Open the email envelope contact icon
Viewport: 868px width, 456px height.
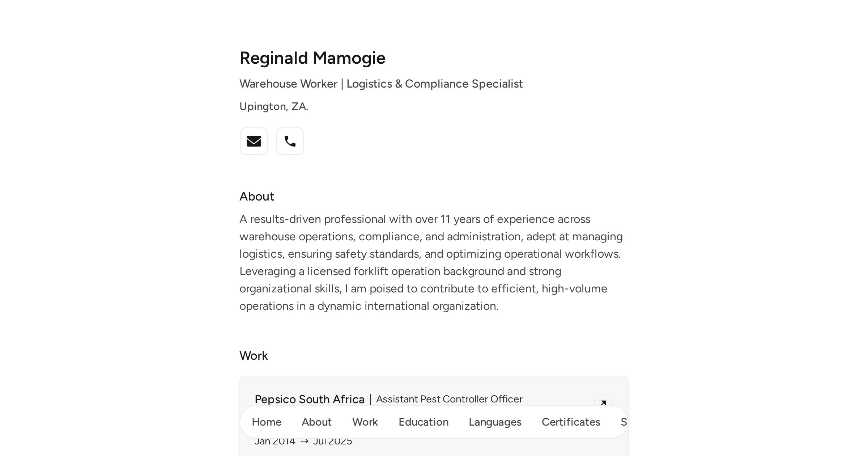pos(254,141)
